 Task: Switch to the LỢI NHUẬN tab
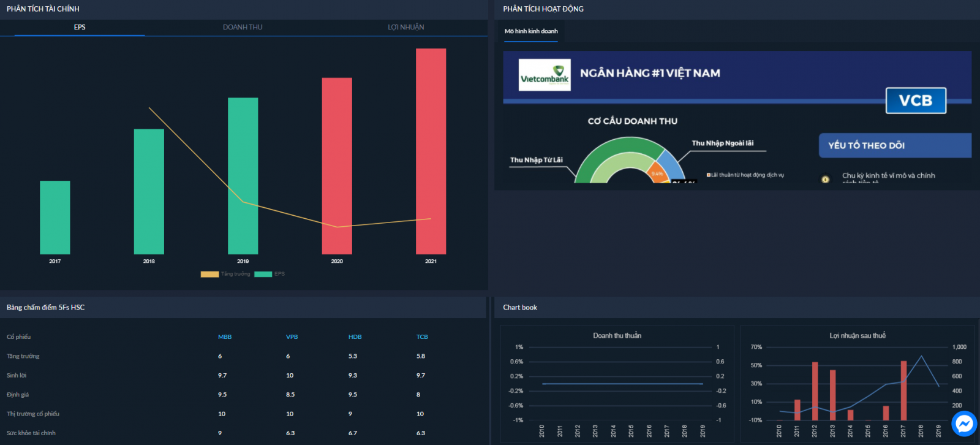pos(405,27)
